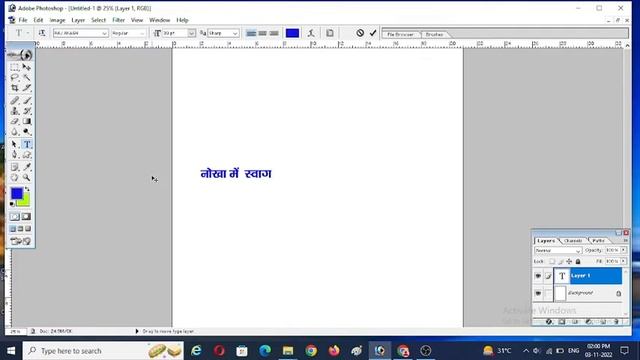
Task: Open Layers palette flyout menu
Action: (625, 241)
